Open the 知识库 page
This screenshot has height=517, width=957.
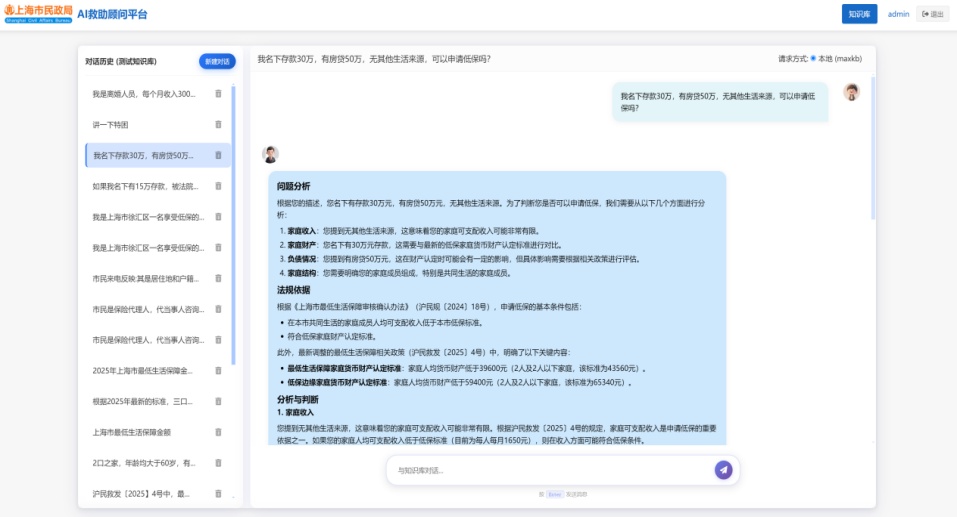(859, 14)
